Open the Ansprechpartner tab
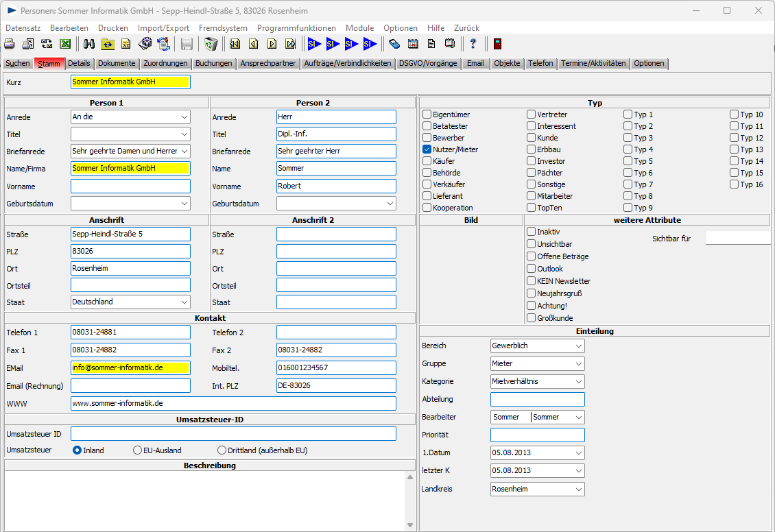Screen dimensions: 775x532 click(x=268, y=63)
